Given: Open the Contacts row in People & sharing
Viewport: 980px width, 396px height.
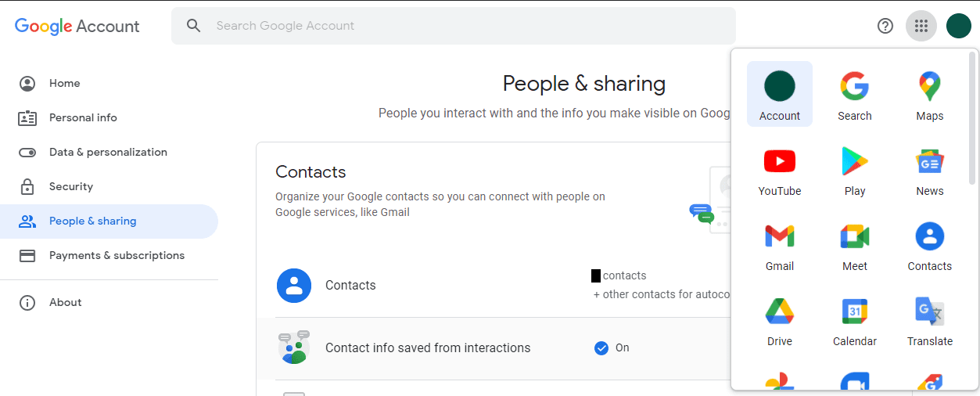Looking at the screenshot, I should 350,286.
